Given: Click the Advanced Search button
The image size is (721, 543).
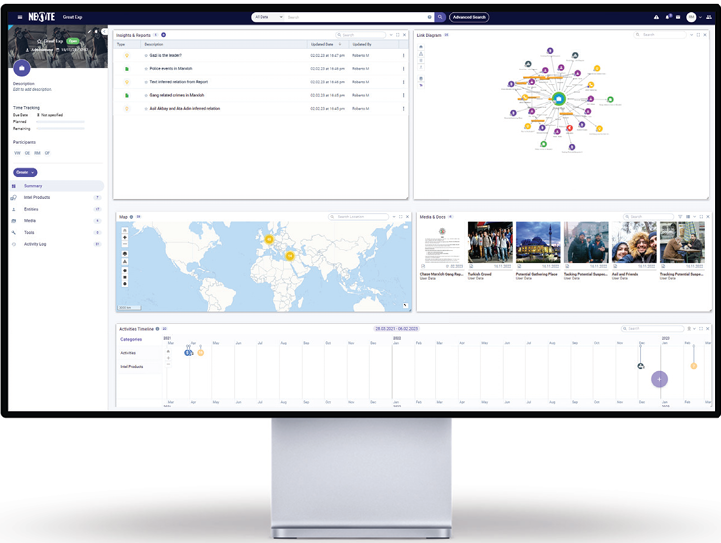Looking at the screenshot, I should pos(469,17).
